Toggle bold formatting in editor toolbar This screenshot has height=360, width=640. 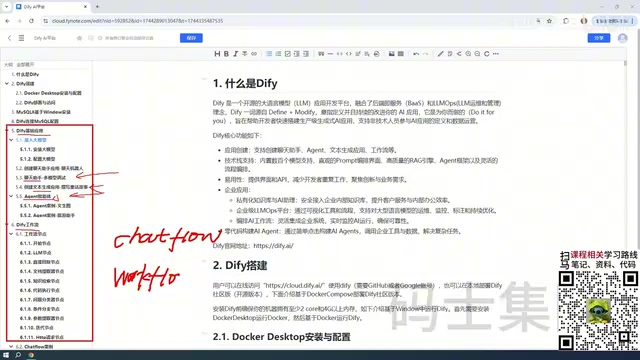pyautogui.click(x=226, y=54)
